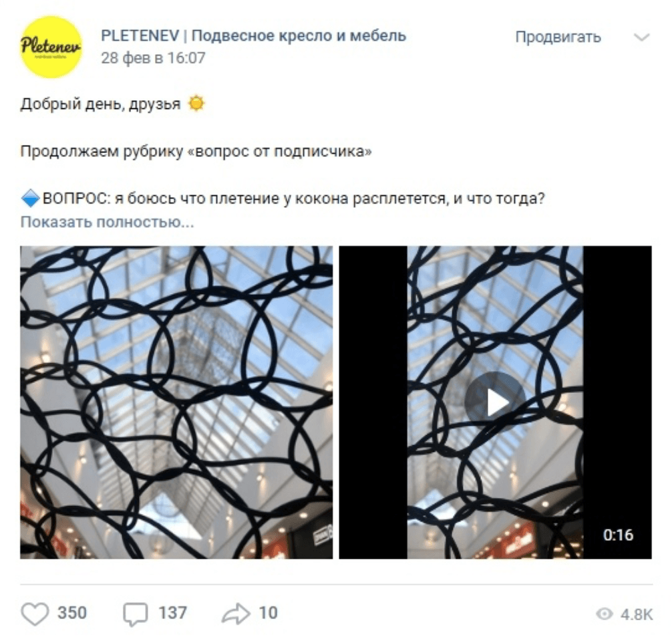This screenshot has width=672, height=643.
Task: Open the left woven chair photo
Action: tap(176, 402)
